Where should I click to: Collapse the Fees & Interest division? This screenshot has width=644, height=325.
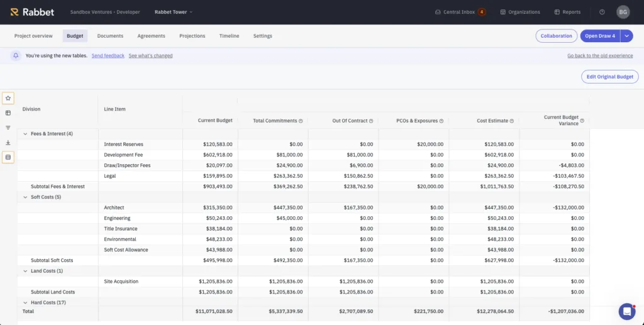pos(25,134)
